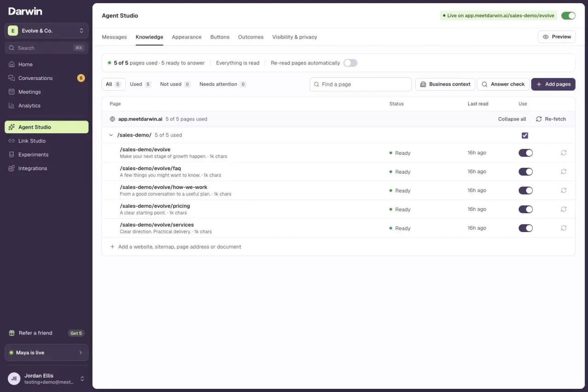
Task: Disable use of the faq page
Action: pos(526,171)
